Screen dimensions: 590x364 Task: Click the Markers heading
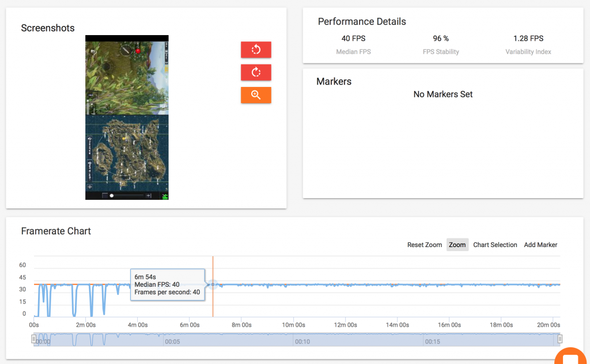pyautogui.click(x=334, y=82)
